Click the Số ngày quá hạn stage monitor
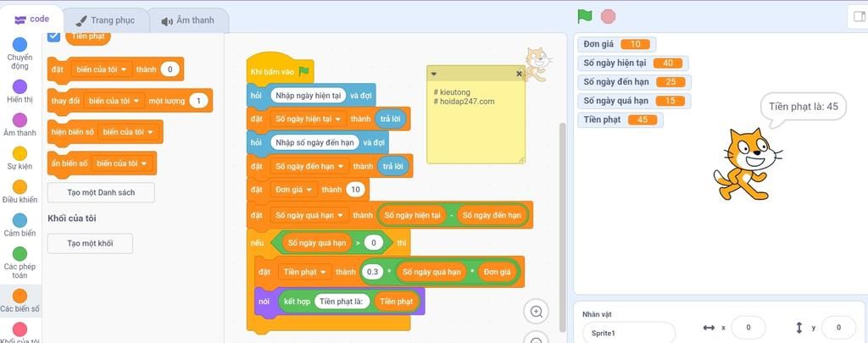The height and width of the screenshot is (343, 868). 634,101
